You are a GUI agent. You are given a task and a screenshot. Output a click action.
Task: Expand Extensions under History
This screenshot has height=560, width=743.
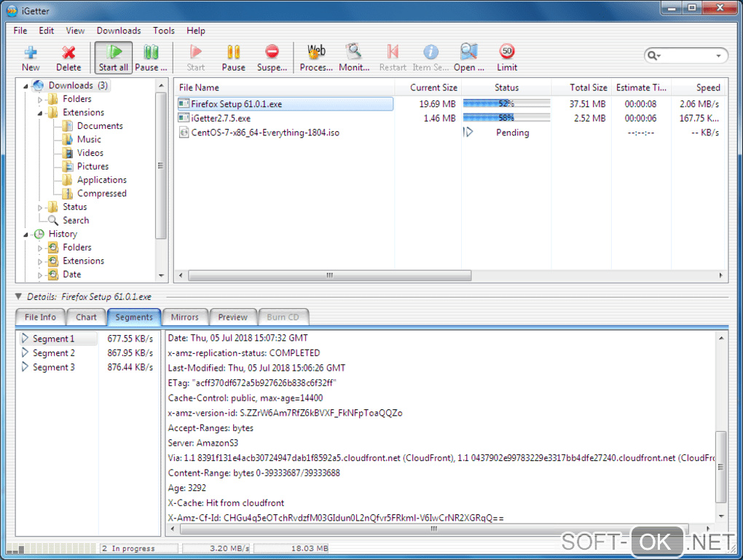tap(40, 261)
